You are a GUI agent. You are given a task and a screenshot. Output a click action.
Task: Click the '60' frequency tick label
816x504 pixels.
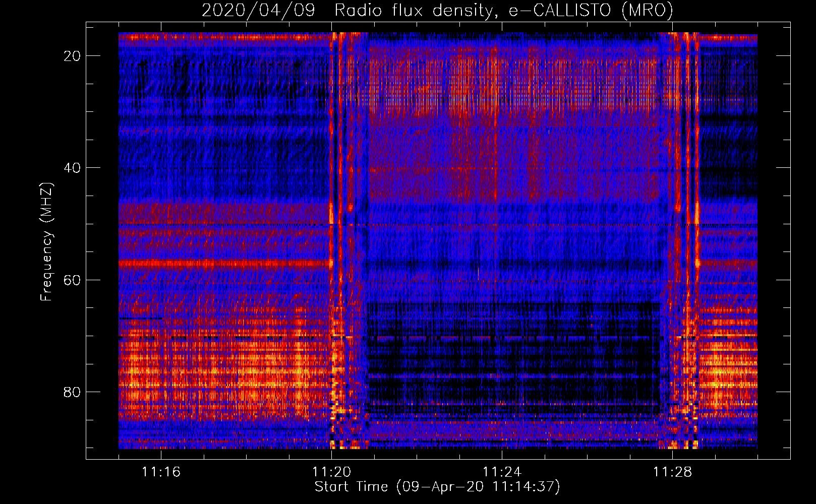[72, 280]
